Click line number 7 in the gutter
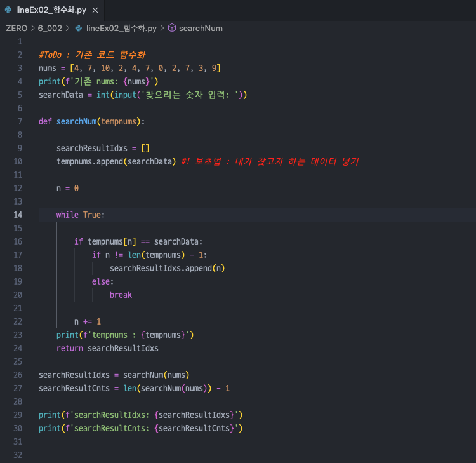Screen dimensions: 476x463 20,121
